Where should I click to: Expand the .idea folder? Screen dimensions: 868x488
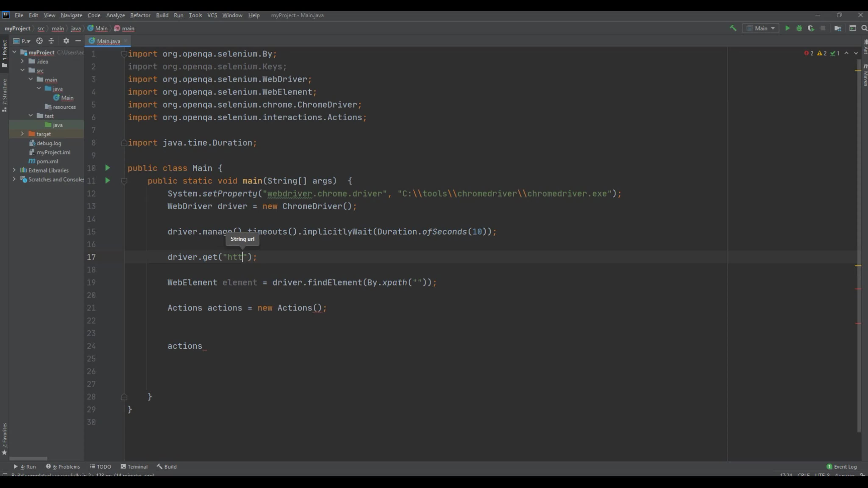(22, 61)
